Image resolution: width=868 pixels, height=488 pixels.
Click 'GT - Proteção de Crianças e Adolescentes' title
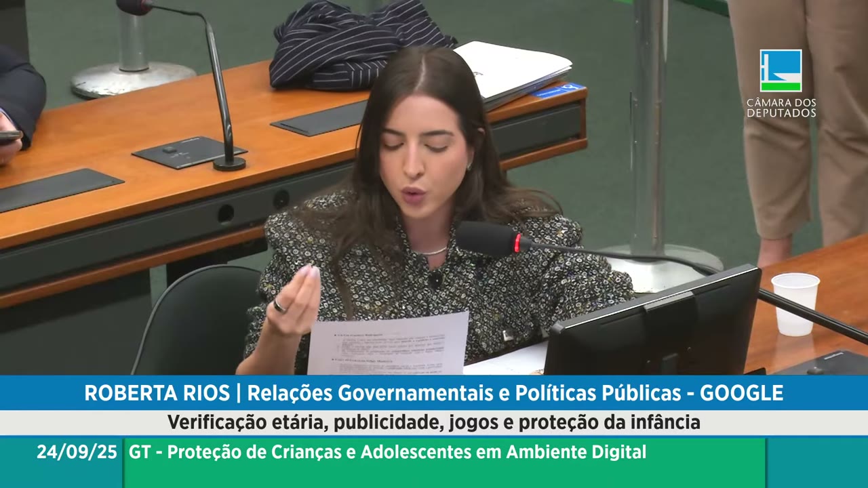[x=387, y=452]
